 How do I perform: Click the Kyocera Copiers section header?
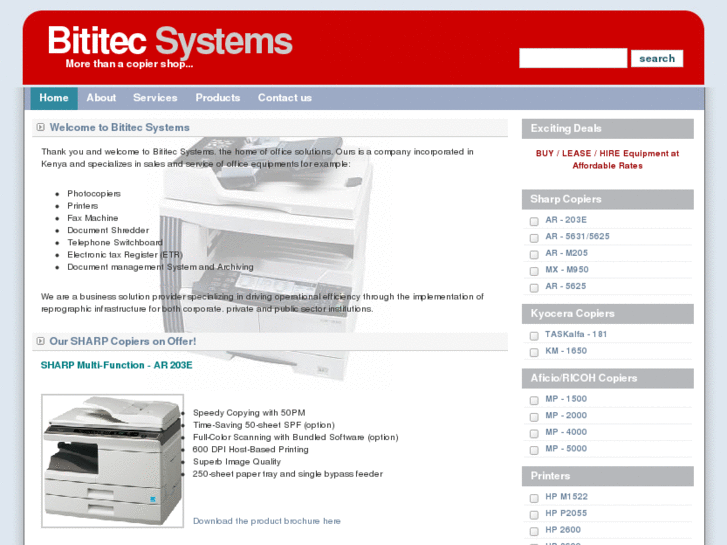coord(608,314)
